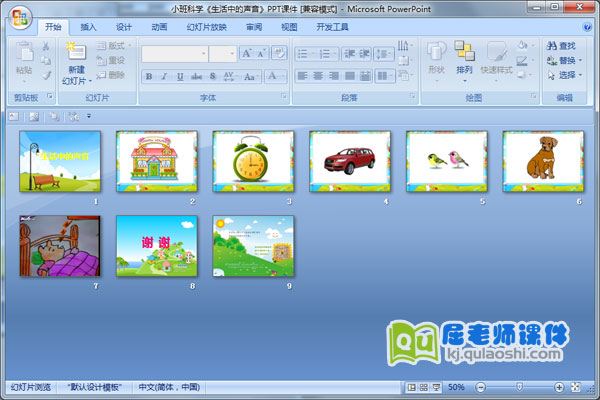Click Decrease Indent icon
Viewport: 600px width, 400px height.
[x=349, y=54]
